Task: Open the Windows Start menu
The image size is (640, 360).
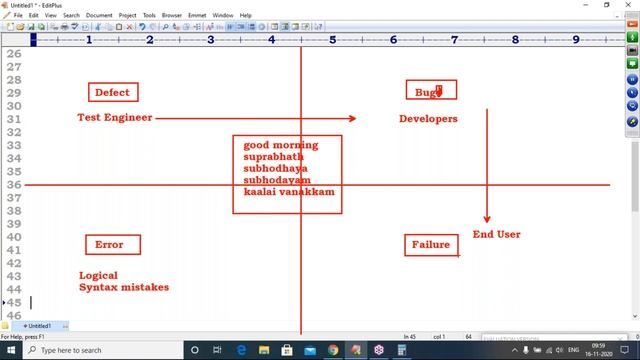Action: 11,350
